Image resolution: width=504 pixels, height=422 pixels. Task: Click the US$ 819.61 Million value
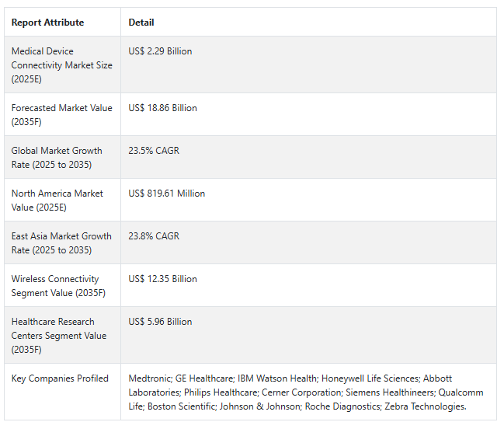click(167, 194)
